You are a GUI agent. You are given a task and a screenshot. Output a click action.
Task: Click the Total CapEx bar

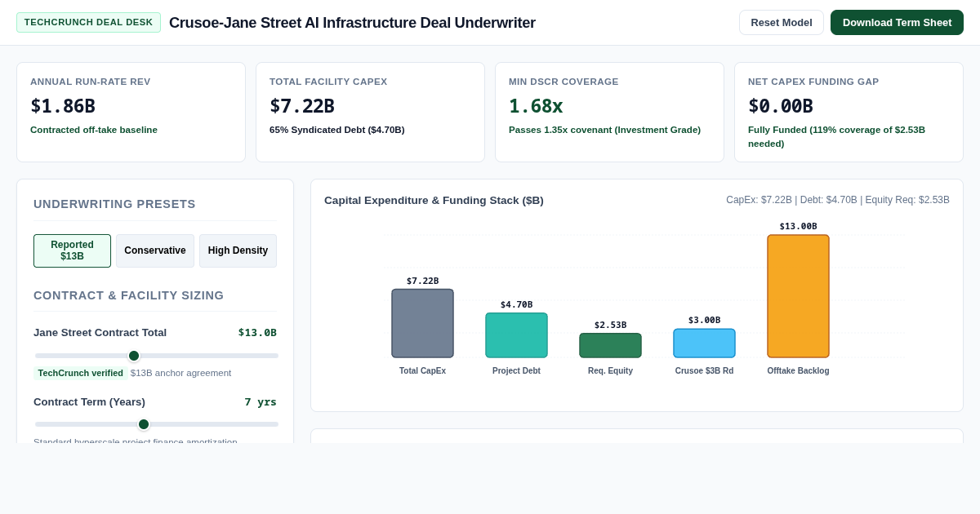422,323
